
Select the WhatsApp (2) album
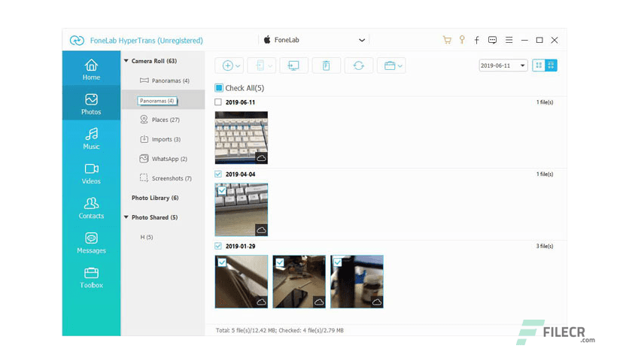[165, 159]
